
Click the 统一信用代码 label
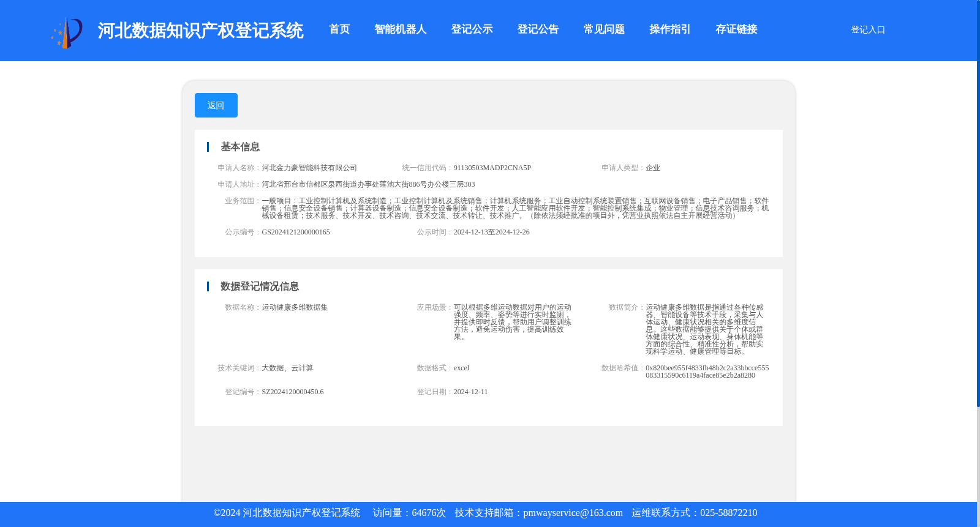428,168
